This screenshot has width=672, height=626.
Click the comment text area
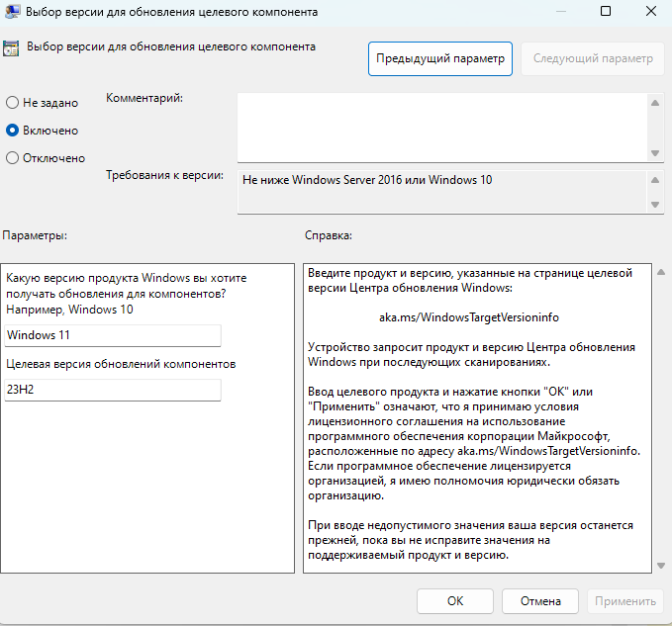click(x=441, y=128)
